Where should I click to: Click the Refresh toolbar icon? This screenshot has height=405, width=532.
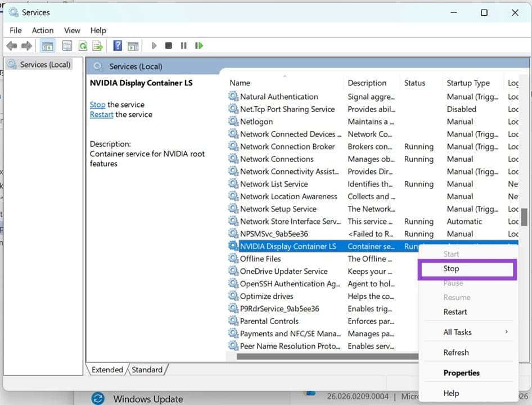[x=83, y=46]
